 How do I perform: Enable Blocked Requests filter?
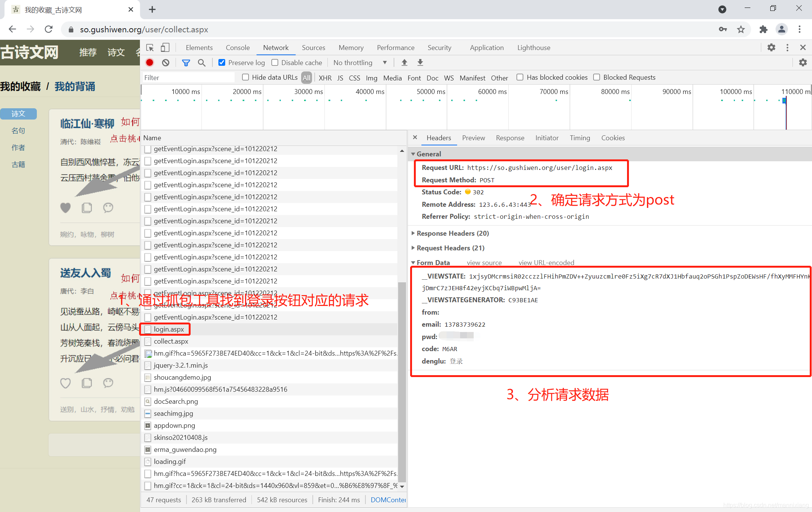[597, 77]
